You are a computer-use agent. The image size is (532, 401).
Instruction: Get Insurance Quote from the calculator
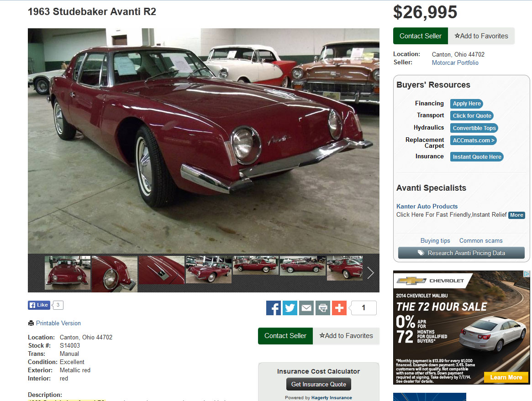click(x=319, y=385)
